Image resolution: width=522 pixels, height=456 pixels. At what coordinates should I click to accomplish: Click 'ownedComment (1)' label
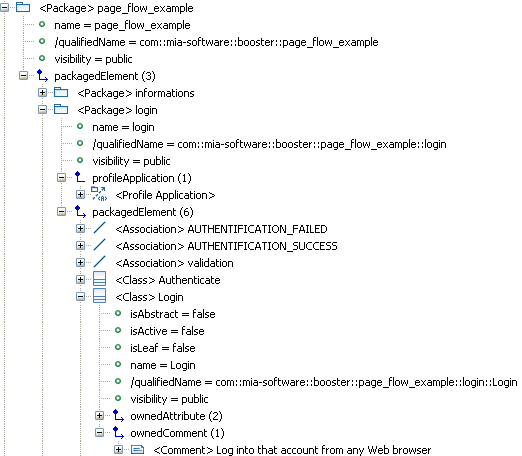[x=177, y=433]
